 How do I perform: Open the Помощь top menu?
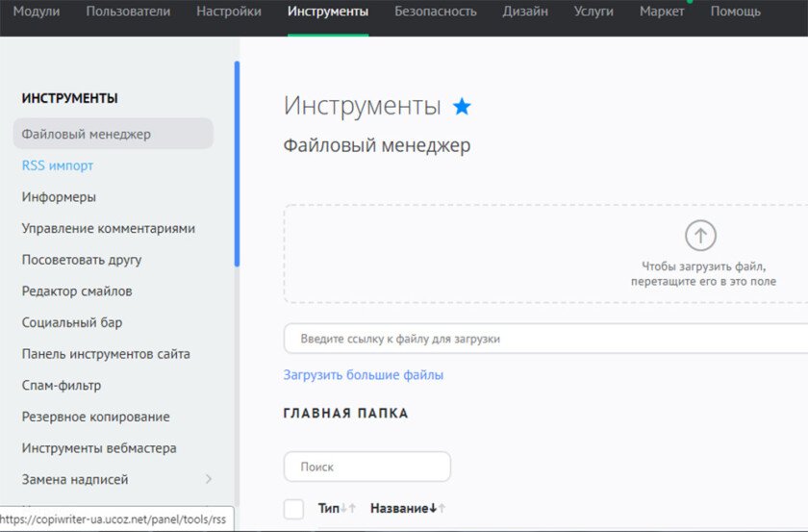[x=735, y=12]
